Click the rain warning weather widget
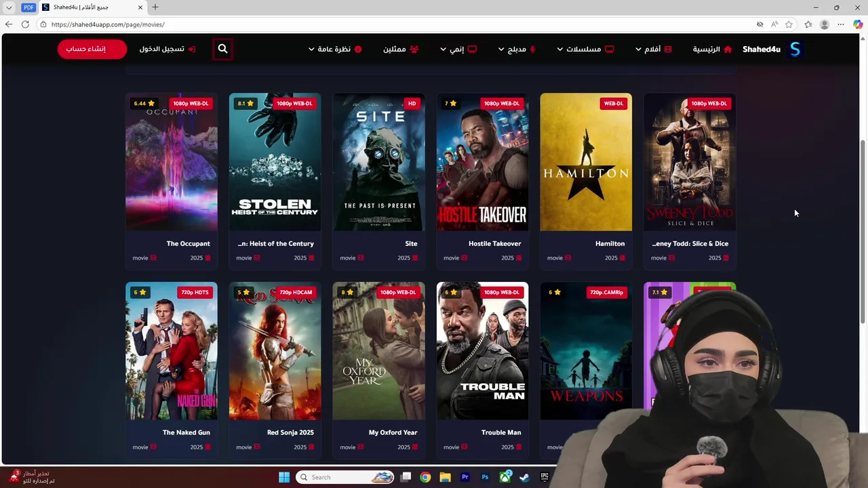Screen dimensions: 868x488 pos(31,477)
